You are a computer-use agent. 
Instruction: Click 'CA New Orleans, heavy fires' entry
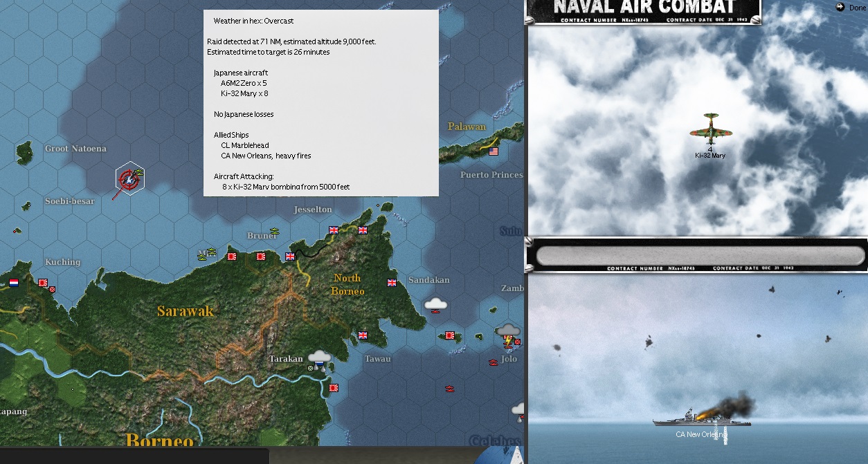point(266,156)
